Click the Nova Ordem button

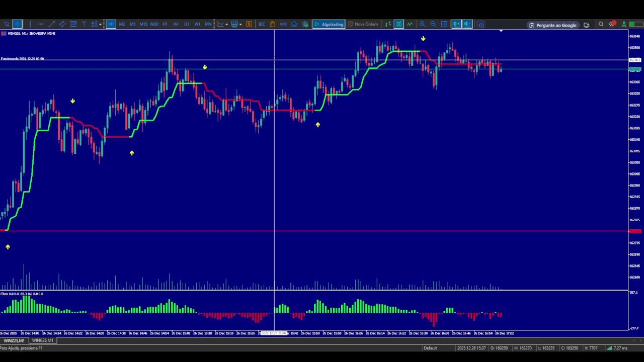click(363, 24)
